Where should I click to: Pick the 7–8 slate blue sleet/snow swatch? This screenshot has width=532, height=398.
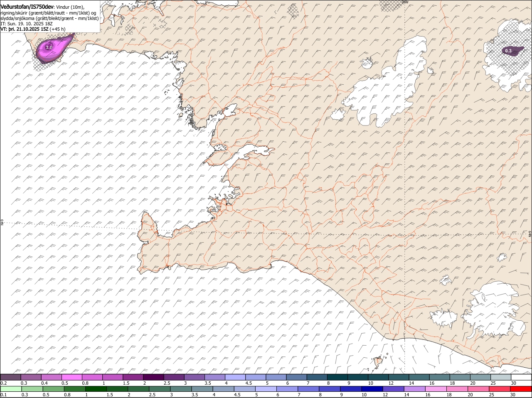coord(317,377)
